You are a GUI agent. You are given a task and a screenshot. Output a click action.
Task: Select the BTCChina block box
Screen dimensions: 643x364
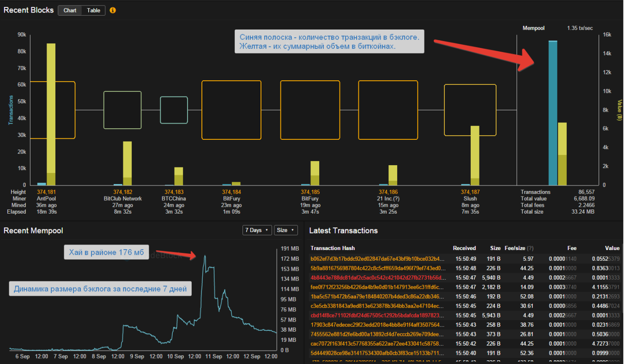click(x=174, y=110)
